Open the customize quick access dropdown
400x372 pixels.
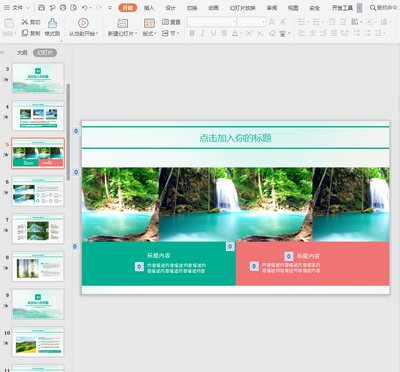coord(110,8)
